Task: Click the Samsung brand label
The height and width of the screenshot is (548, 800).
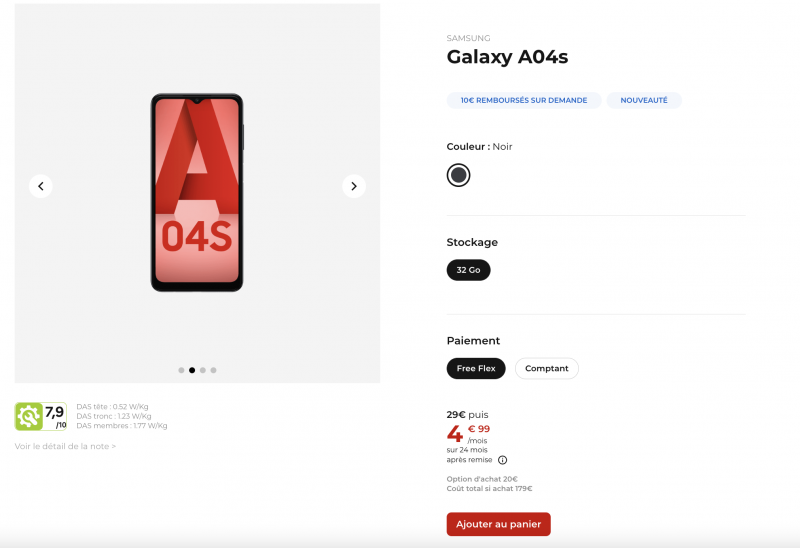Action: click(x=468, y=38)
